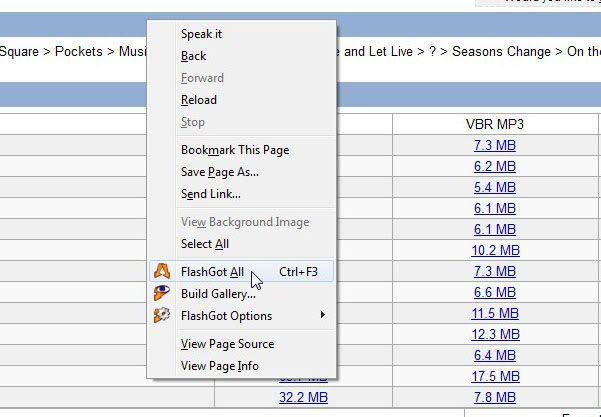Viewport: 601px width, 417px height.
Task: Click the Build Gallery eye icon
Action: [161, 293]
